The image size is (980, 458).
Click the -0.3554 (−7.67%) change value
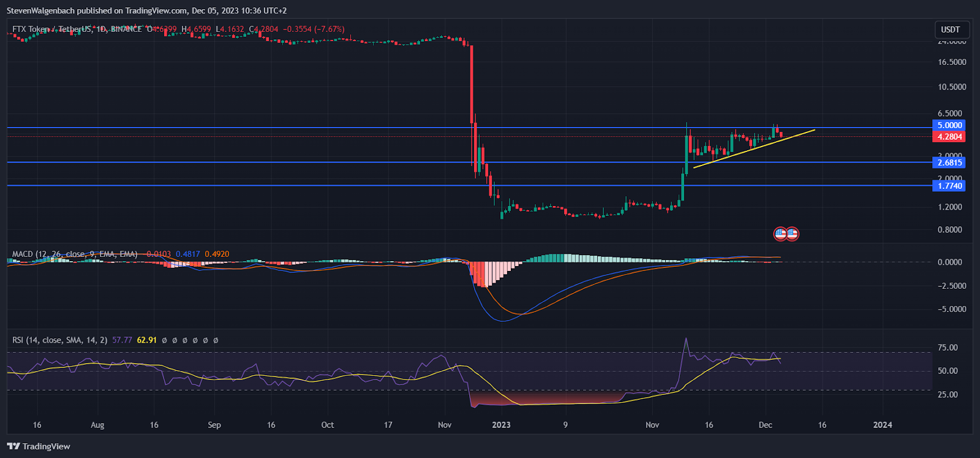tap(314, 29)
